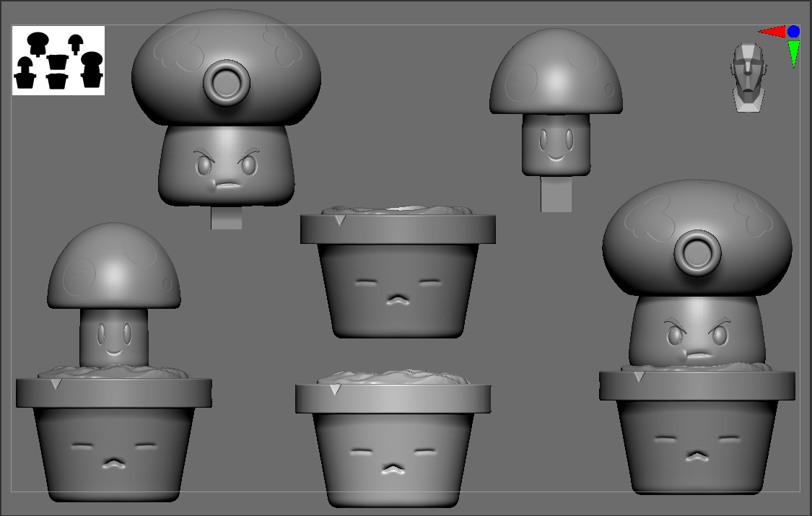Click the blue Z-axis dot indicator
Screen dimensions: 812x516
tap(793, 32)
